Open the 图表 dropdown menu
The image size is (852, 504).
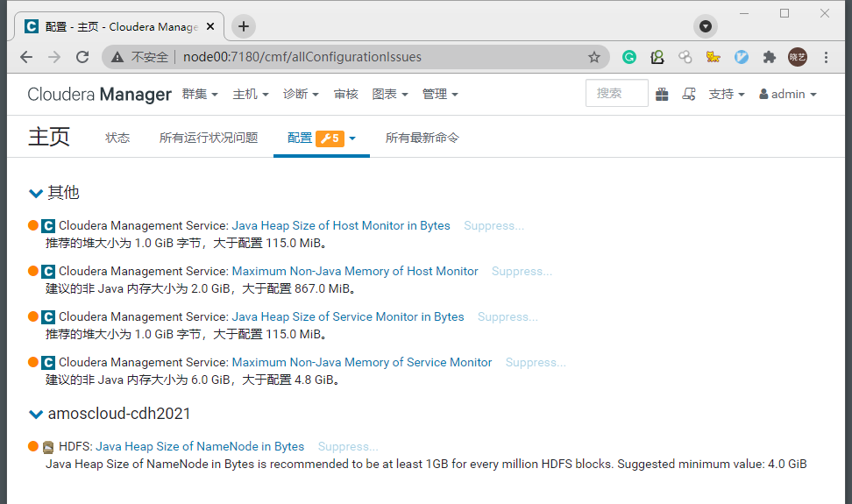click(389, 95)
